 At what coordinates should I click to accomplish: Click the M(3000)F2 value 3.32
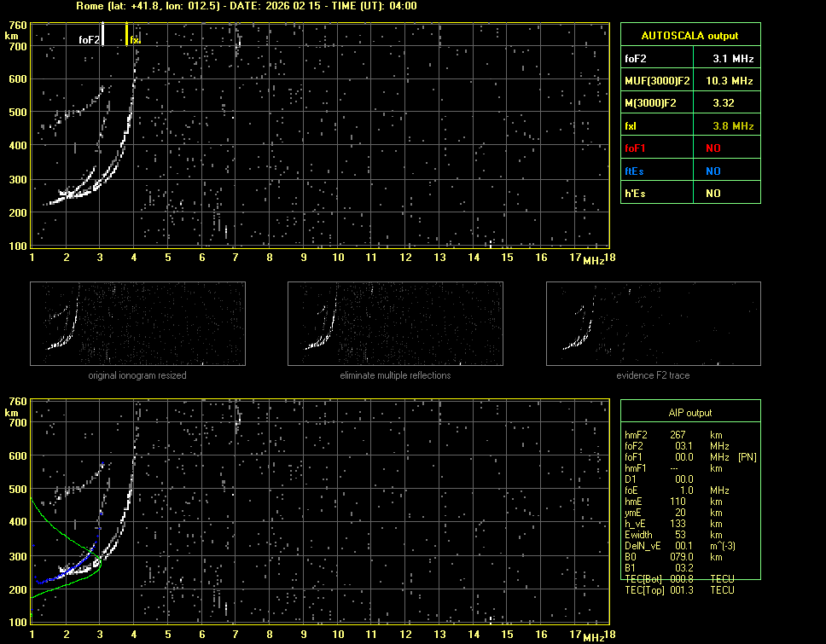(724, 103)
